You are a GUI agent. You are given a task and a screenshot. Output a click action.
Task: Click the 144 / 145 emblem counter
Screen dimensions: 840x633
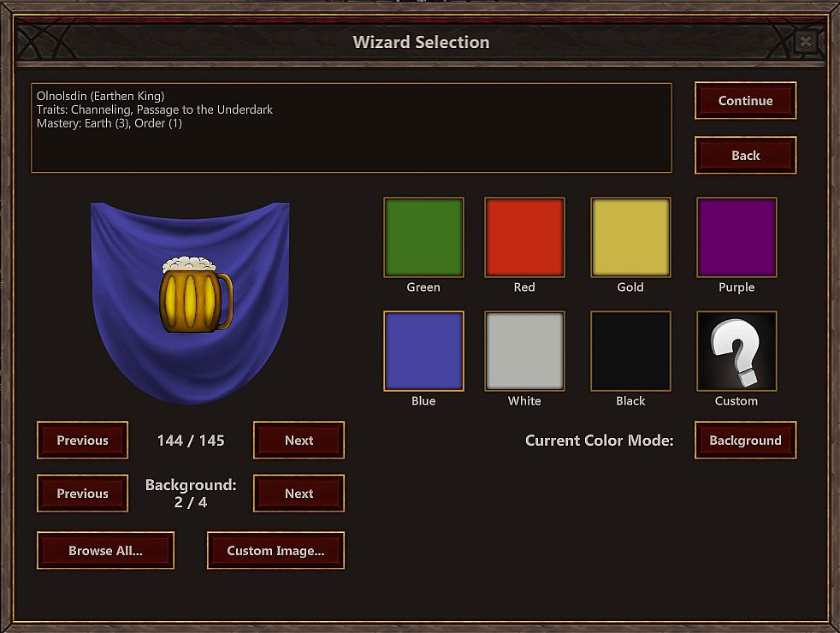(x=191, y=441)
